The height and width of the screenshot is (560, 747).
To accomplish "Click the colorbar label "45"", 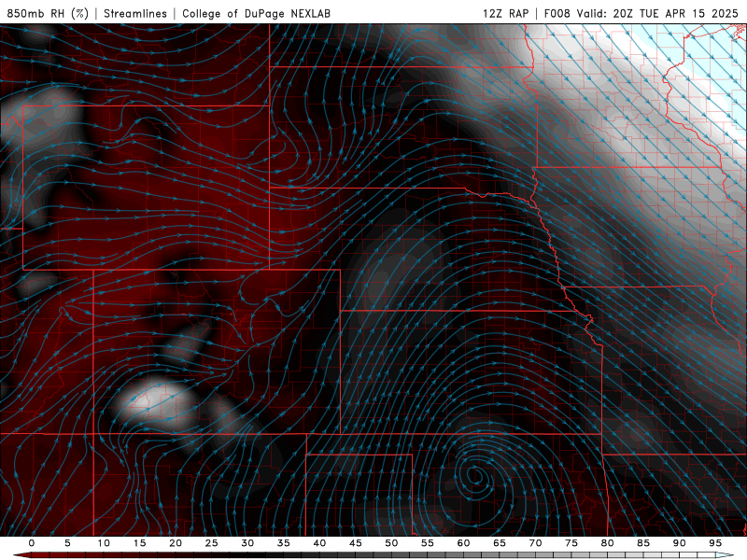I will [x=356, y=543].
